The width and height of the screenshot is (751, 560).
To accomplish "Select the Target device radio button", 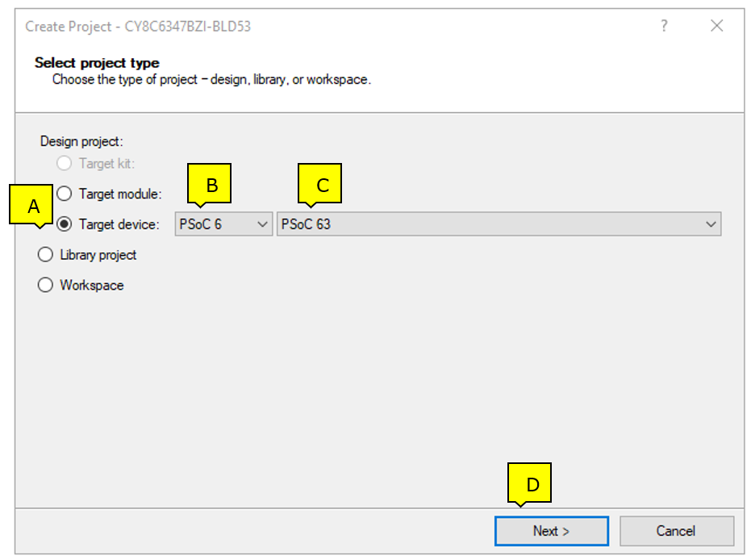I will 65,224.
